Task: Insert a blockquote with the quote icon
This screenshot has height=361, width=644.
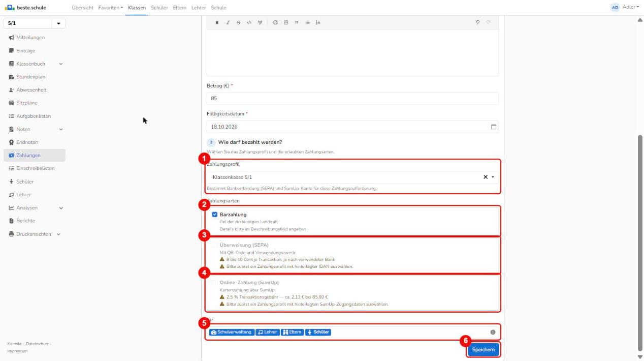Action: pos(296,23)
